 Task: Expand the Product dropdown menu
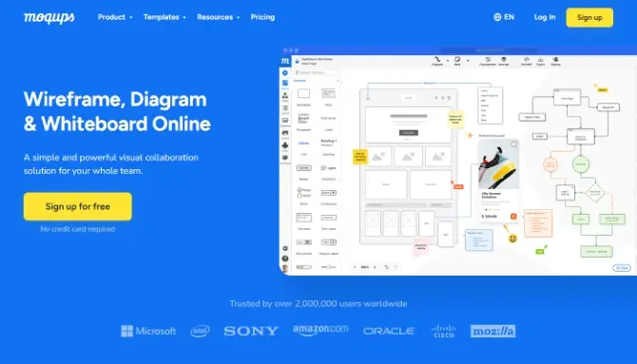point(115,17)
